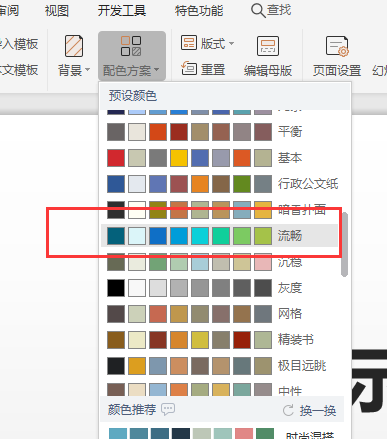Click the preset colors list scrollbar

tap(344, 244)
